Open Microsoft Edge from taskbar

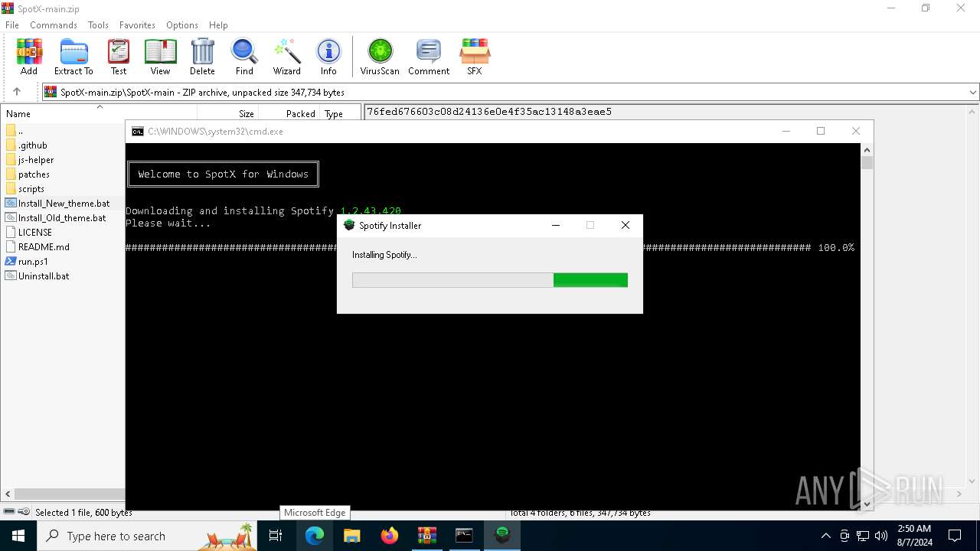tap(315, 536)
